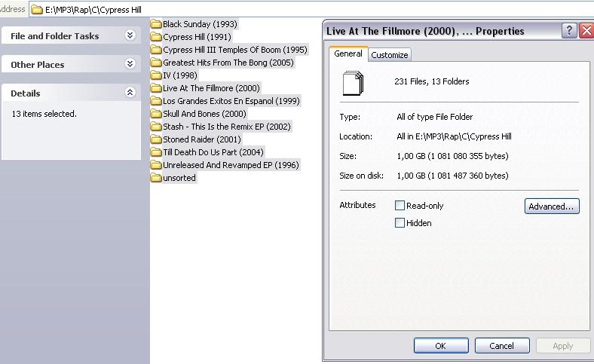Image resolution: width=594 pixels, height=364 pixels.
Task: Click the Unreleased And Revamped EP folder icon
Action: tap(156, 165)
